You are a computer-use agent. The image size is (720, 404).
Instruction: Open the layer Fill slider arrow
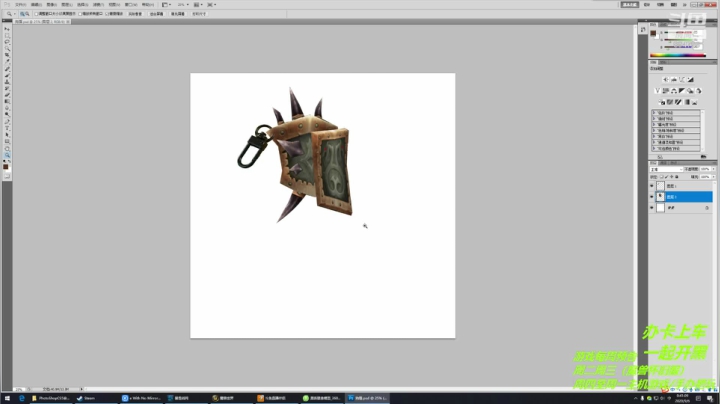pos(714,177)
